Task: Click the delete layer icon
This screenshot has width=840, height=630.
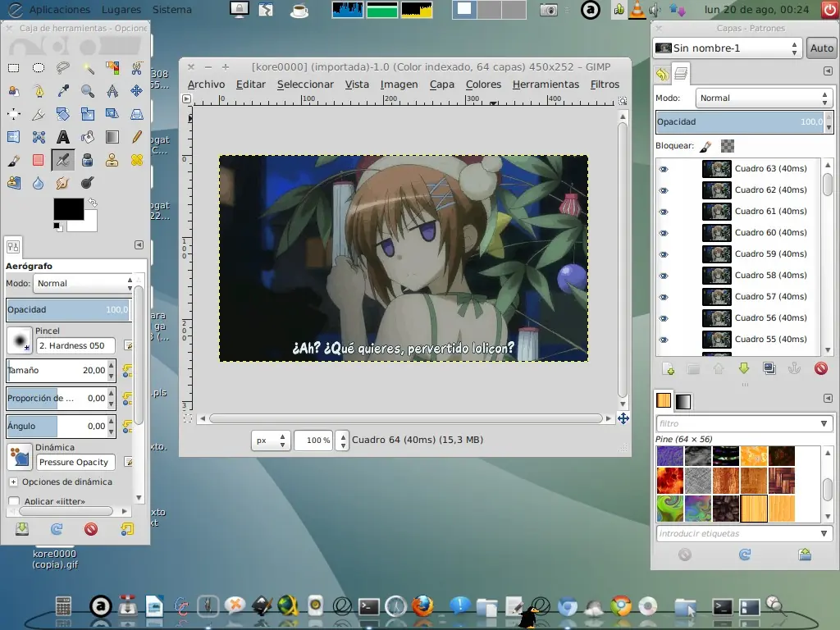Action: tap(820, 369)
